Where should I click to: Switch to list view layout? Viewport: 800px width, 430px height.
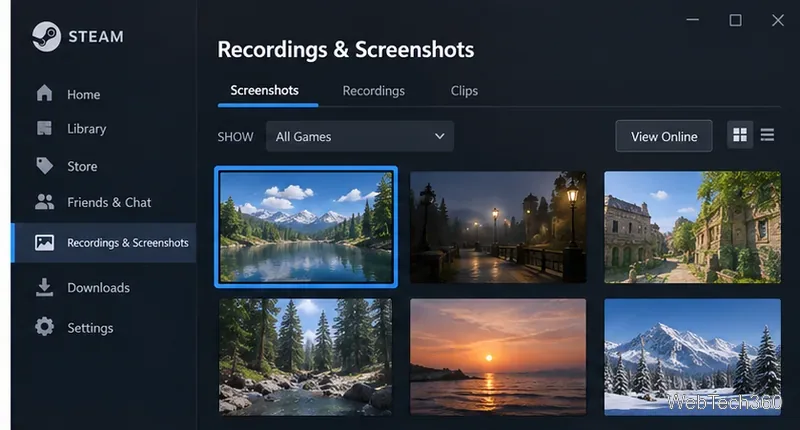pyautogui.click(x=767, y=135)
